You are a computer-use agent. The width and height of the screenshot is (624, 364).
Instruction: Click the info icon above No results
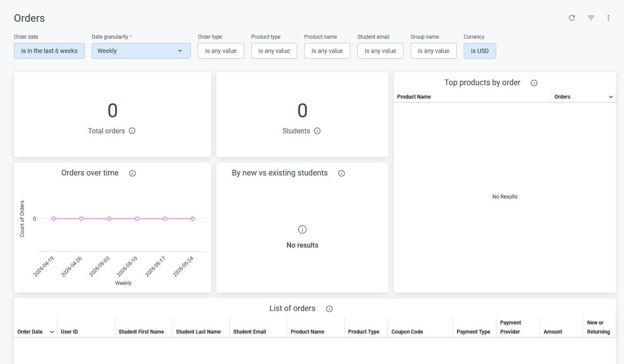click(302, 229)
